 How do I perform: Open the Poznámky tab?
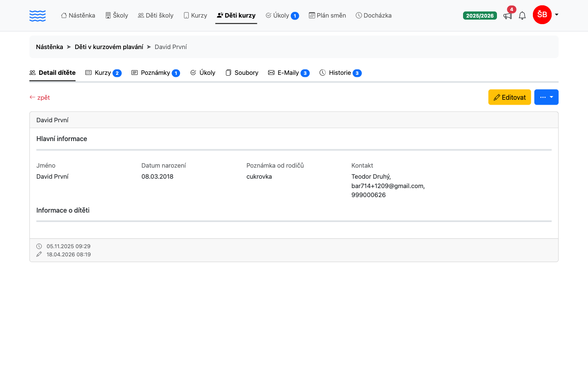pos(156,73)
